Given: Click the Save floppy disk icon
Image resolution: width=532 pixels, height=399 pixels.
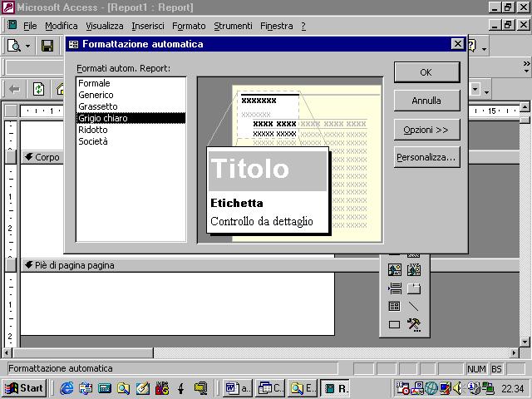Looking at the screenshot, I should (47, 46).
